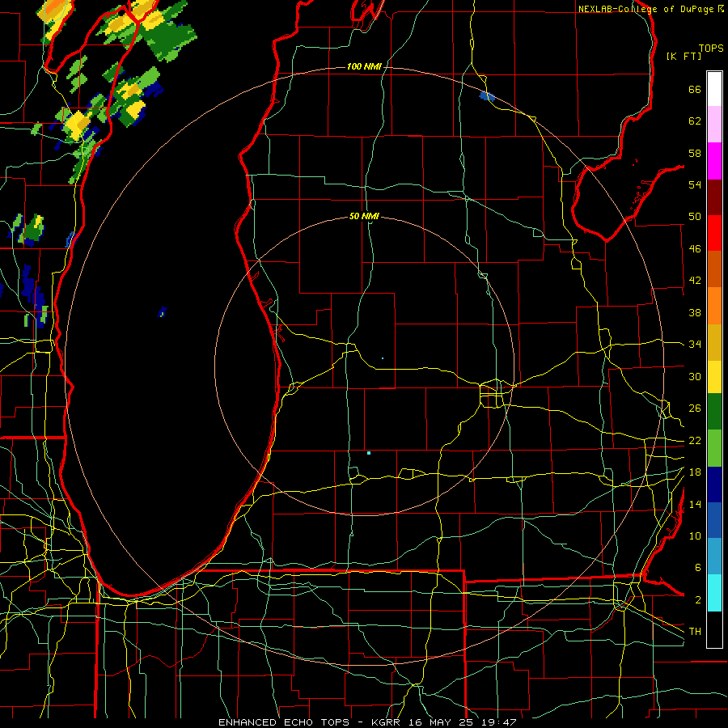This screenshot has width=728, height=728.
Task: Click the 50 NMI range ring label
Action: point(364,216)
